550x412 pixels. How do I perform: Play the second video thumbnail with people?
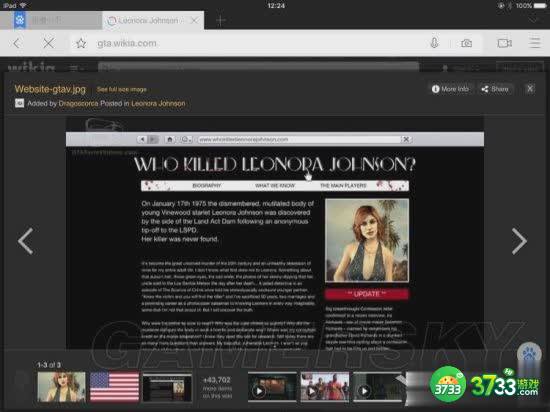pyautogui.click(x=325, y=387)
